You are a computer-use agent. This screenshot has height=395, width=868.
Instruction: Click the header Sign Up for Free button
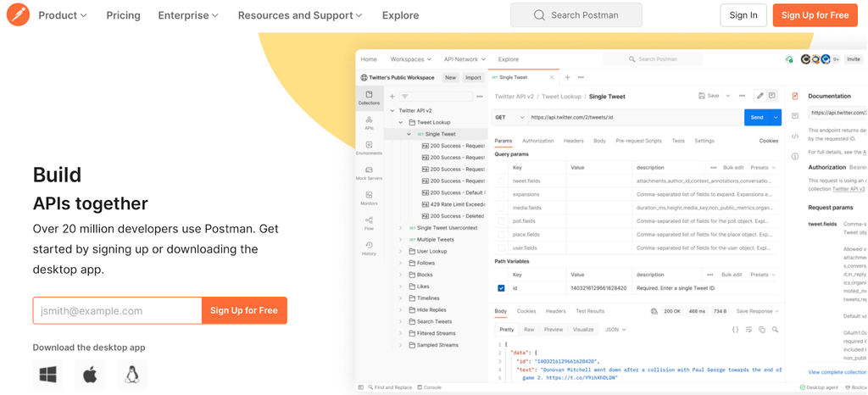point(815,15)
